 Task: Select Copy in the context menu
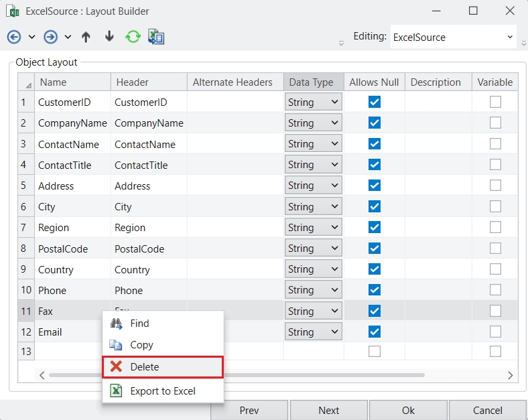[141, 345]
